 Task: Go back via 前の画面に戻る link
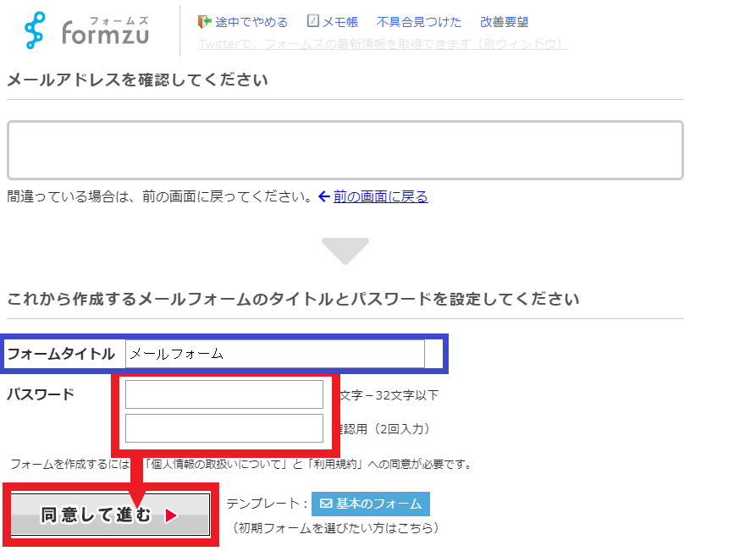click(x=380, y=196)
